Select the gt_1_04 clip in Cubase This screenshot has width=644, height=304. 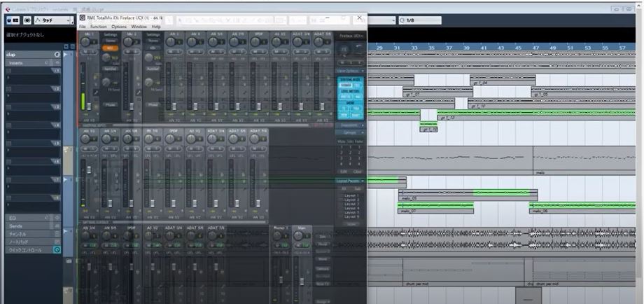point(503,80)
